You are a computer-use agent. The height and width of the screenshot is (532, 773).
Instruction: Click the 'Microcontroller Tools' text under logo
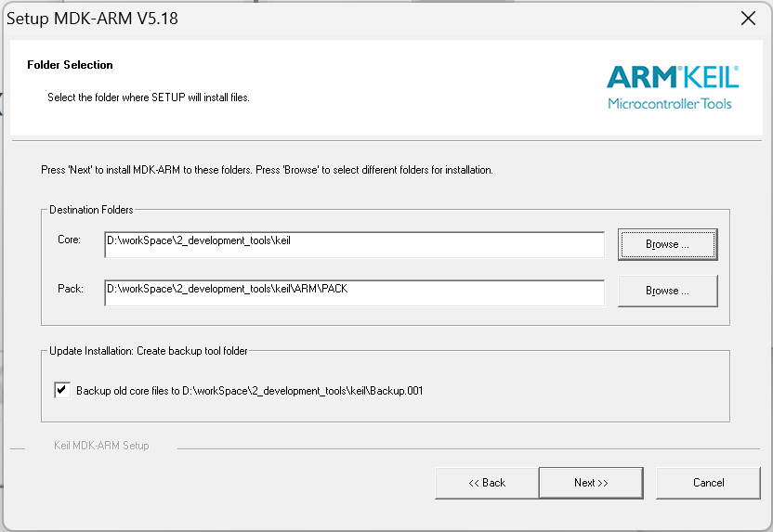coord(669,103)
